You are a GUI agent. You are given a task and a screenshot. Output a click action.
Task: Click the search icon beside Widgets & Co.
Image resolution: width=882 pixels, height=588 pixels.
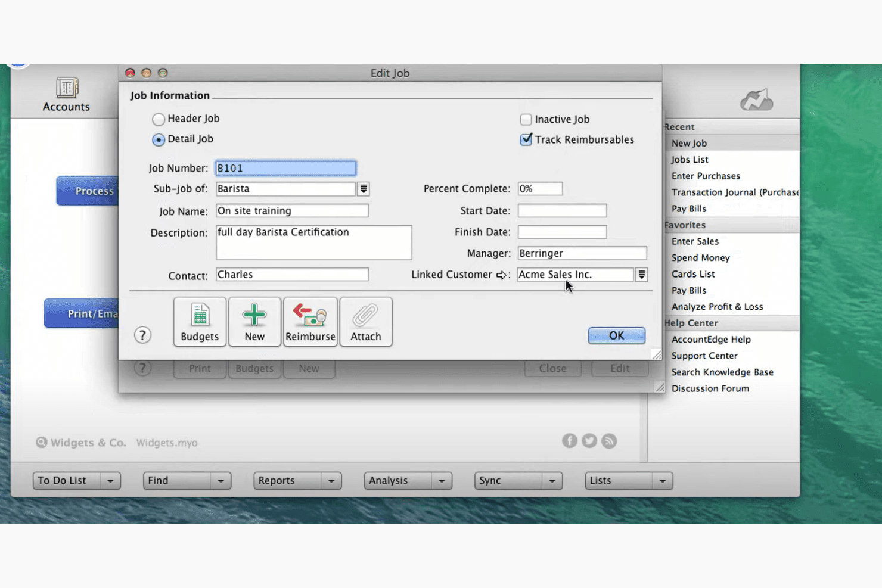coord(41,443)
